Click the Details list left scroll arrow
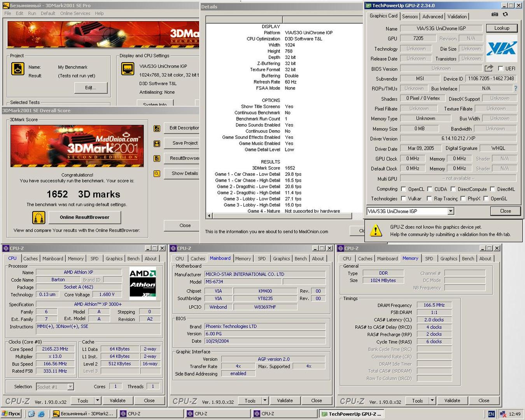 tap(209, 215)
